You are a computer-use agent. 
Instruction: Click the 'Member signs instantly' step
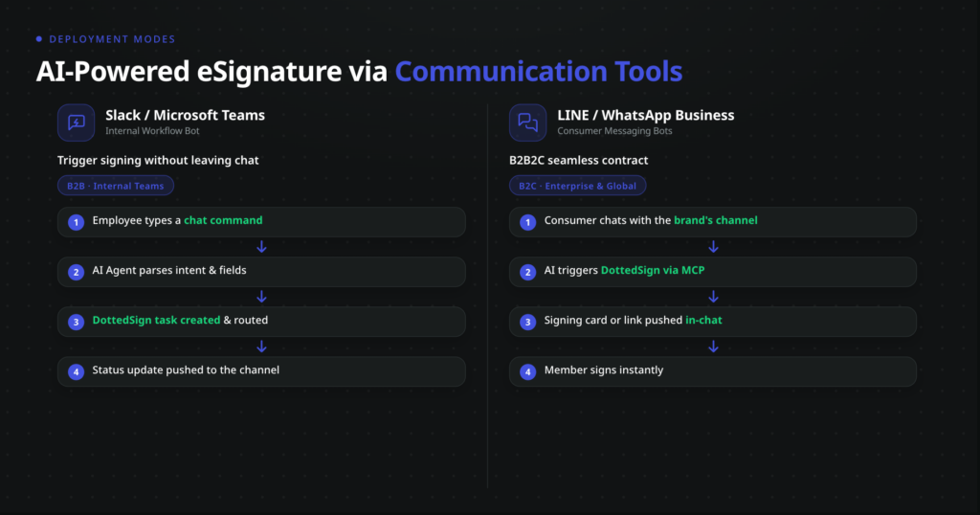(713, 371)
